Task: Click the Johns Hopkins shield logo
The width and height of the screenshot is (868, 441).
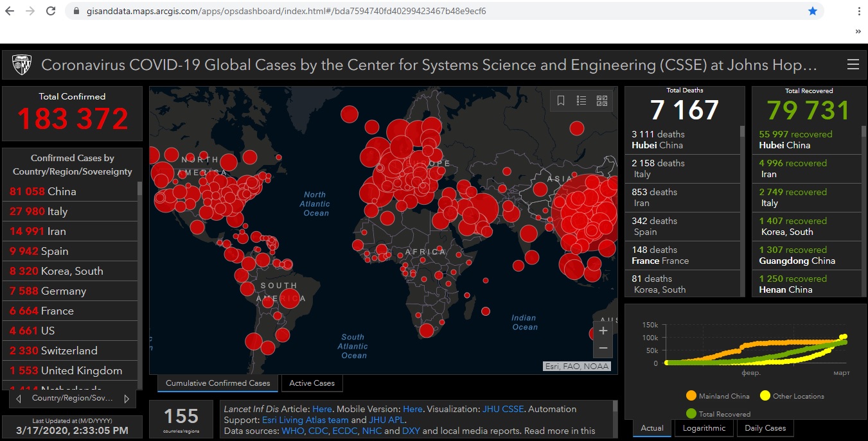Action: (x=22, y=64)
